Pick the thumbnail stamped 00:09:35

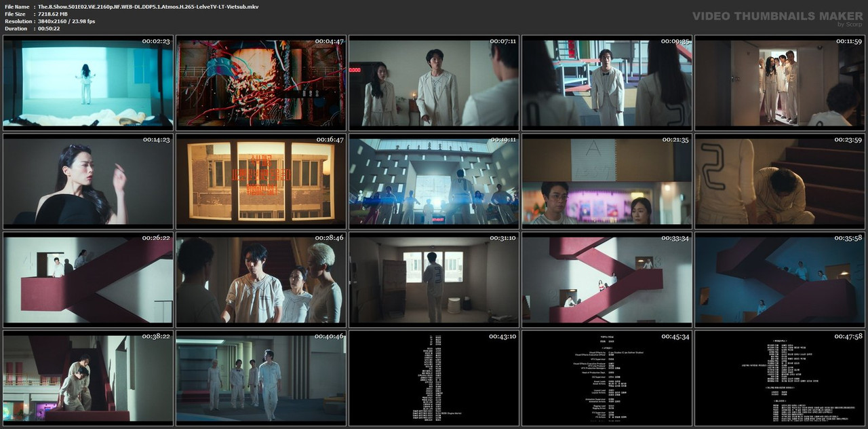607,81
